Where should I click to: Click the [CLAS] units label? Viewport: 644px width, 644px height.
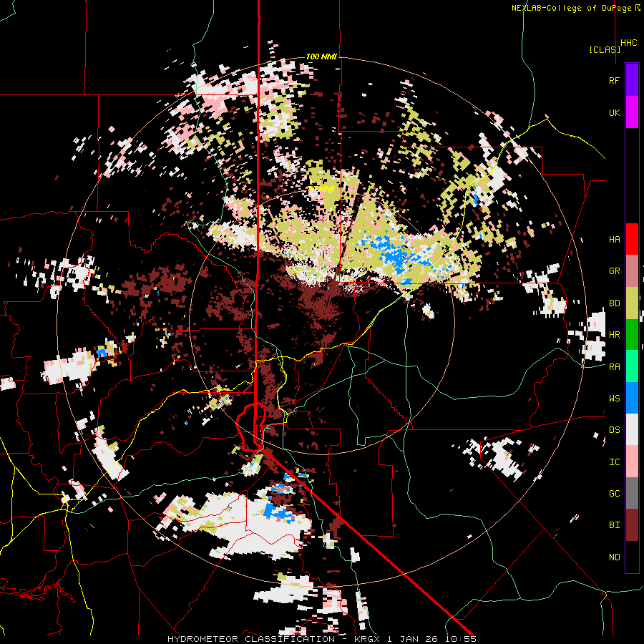[x=605, y=49]
